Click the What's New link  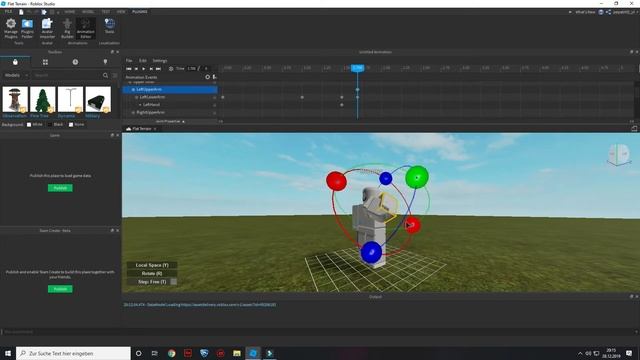(x=585, y=12)
